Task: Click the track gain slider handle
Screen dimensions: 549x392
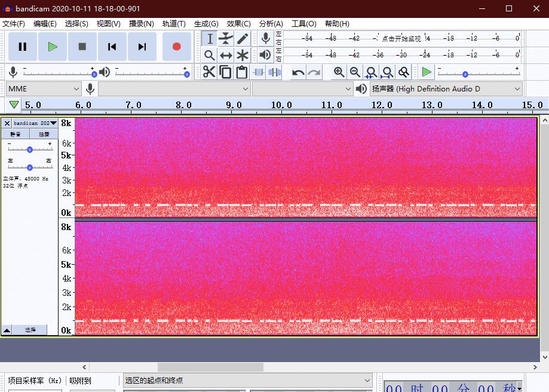Action: coord(30,149)
